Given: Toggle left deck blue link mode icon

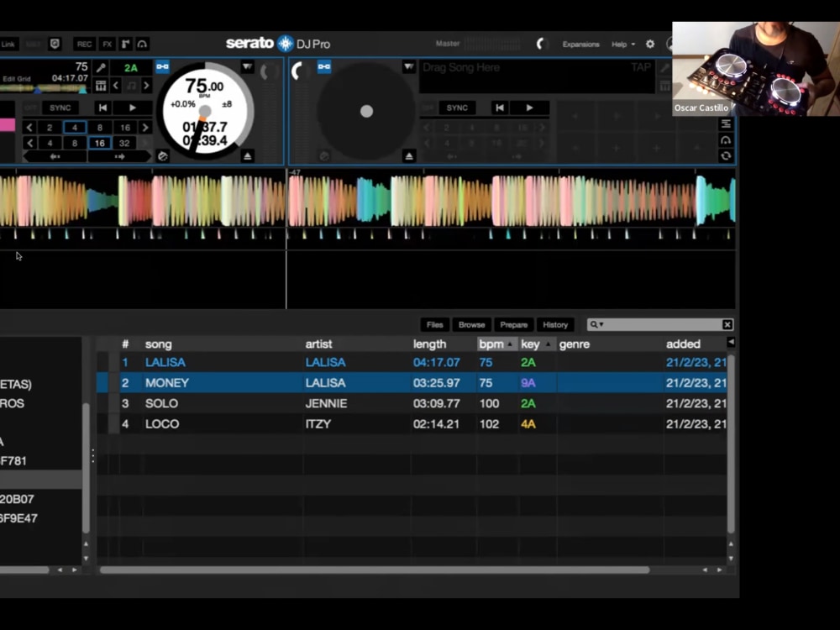Looking at the screenshot, I should coord(162,66).
